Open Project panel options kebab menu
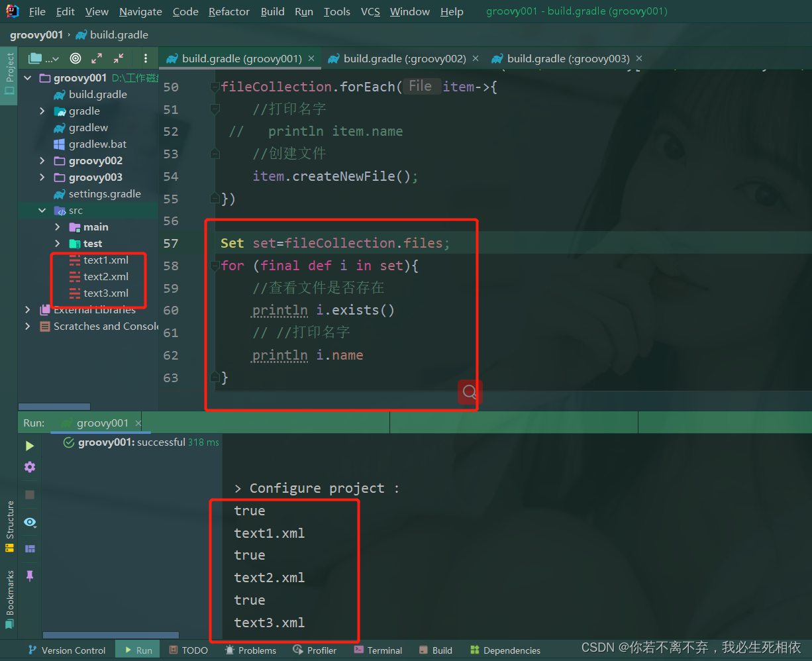Image resolution: width=812 pixels, height=661 pixels. tap(145, 58)
